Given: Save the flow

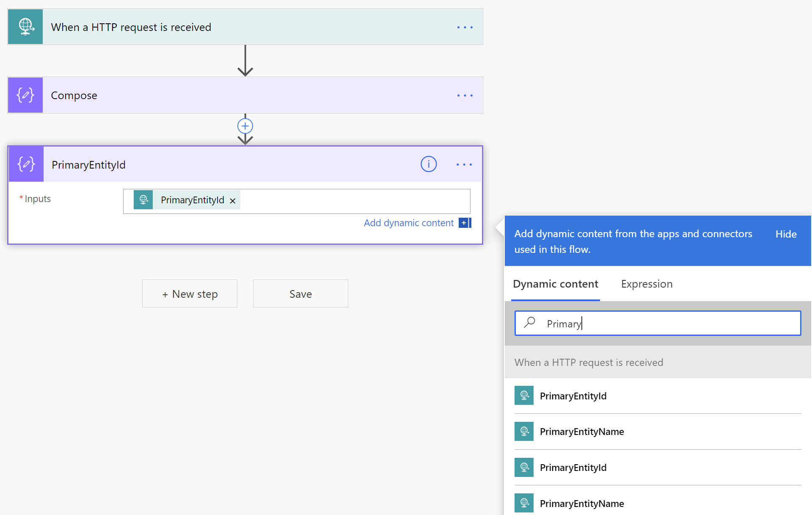Looking at the screenshot, I should (300, 293).
